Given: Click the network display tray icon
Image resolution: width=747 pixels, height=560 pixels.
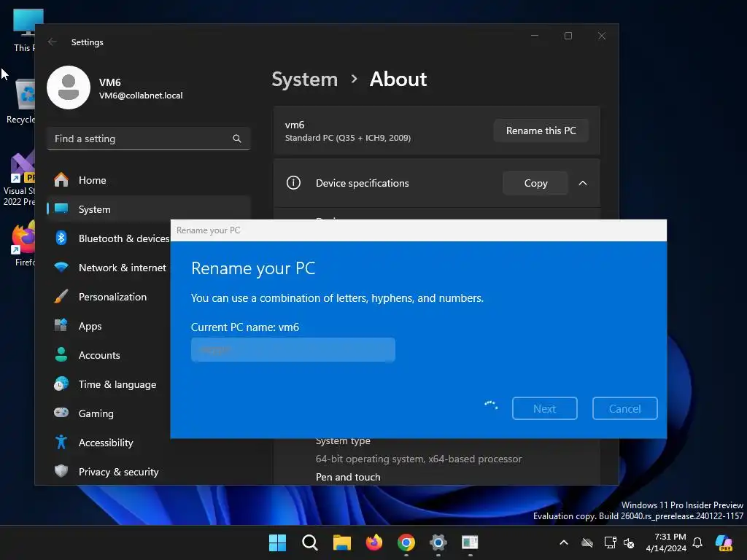Looking at the screenshot, I should (610, 542).
